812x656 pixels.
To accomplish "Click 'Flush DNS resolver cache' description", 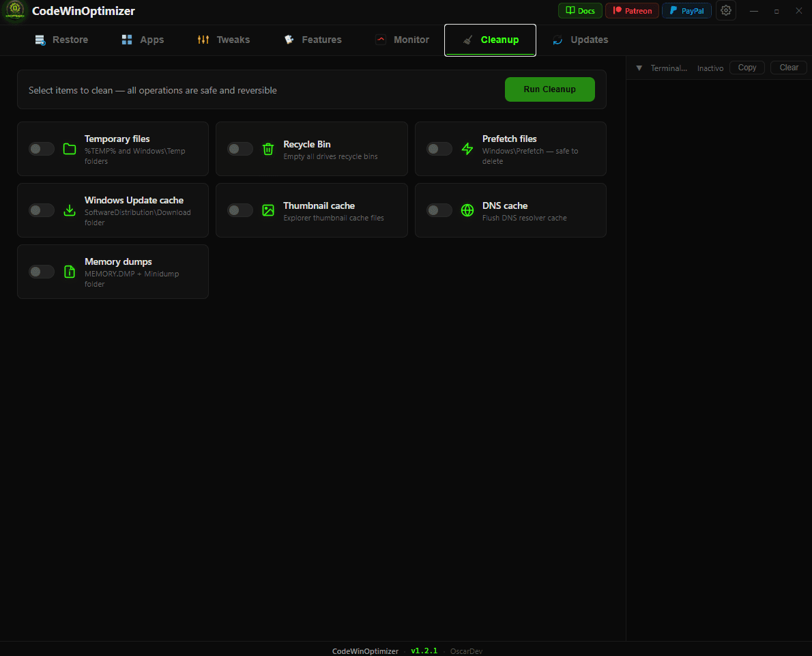I will pyautogui.click(x=524, y=218).
